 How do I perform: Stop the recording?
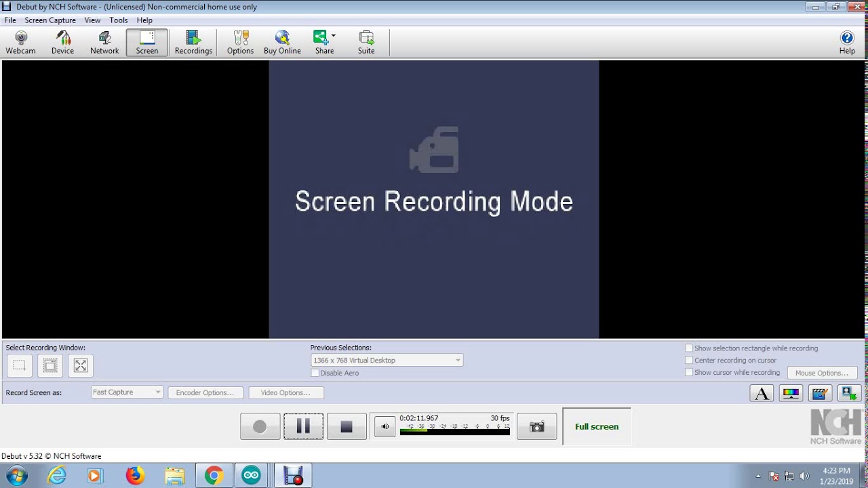coord(347,426)
